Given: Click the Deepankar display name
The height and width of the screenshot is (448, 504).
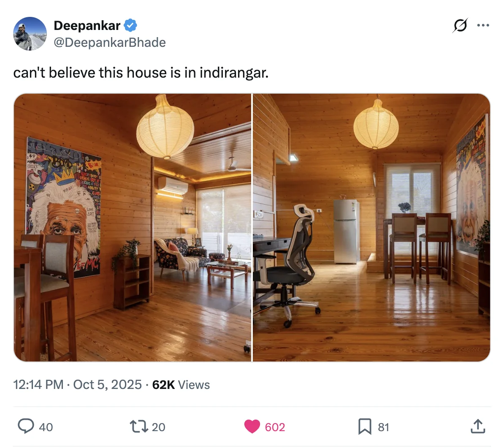Looking at the screenshot, I should click(x=87, y=25).
